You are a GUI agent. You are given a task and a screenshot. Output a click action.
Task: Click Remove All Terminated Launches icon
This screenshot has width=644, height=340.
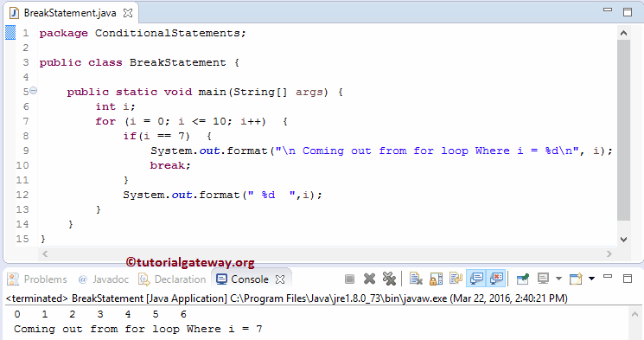(x=389, y=279)
